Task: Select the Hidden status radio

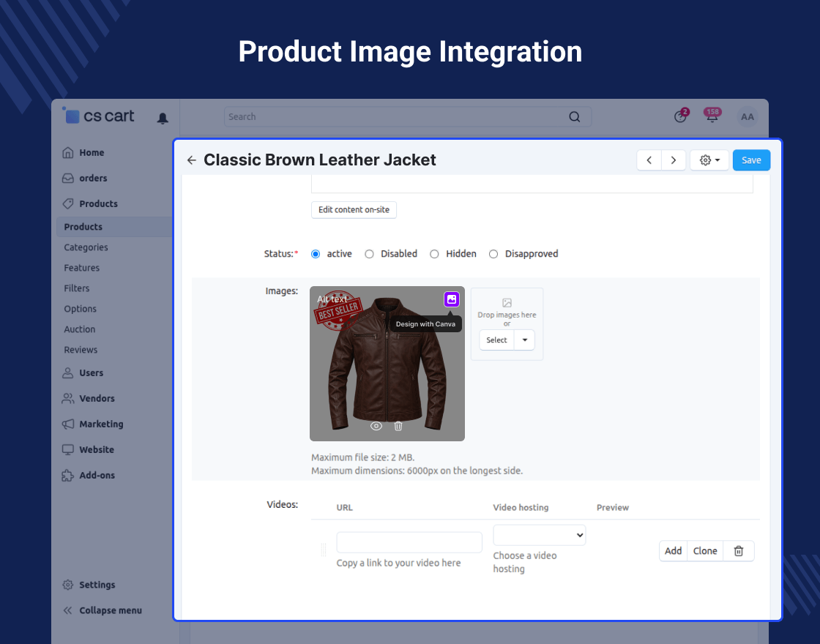Action: tap(434, 254)
